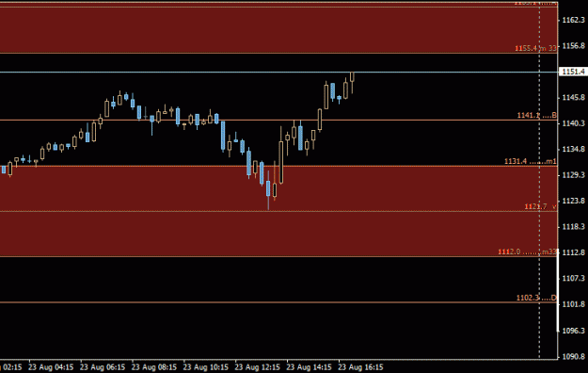
Task: Click the 23 Aug 04:15 time label
Action: point(51,367)
